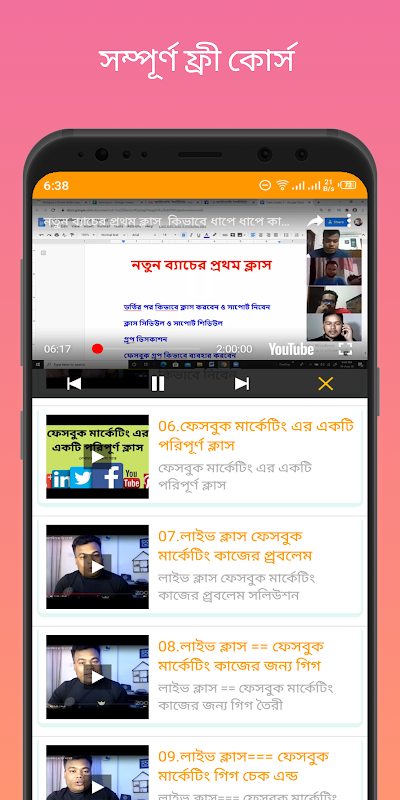Screen dimensions: 400x800
Task: Click the total duration 2:00:00
Action: (234, 349)
